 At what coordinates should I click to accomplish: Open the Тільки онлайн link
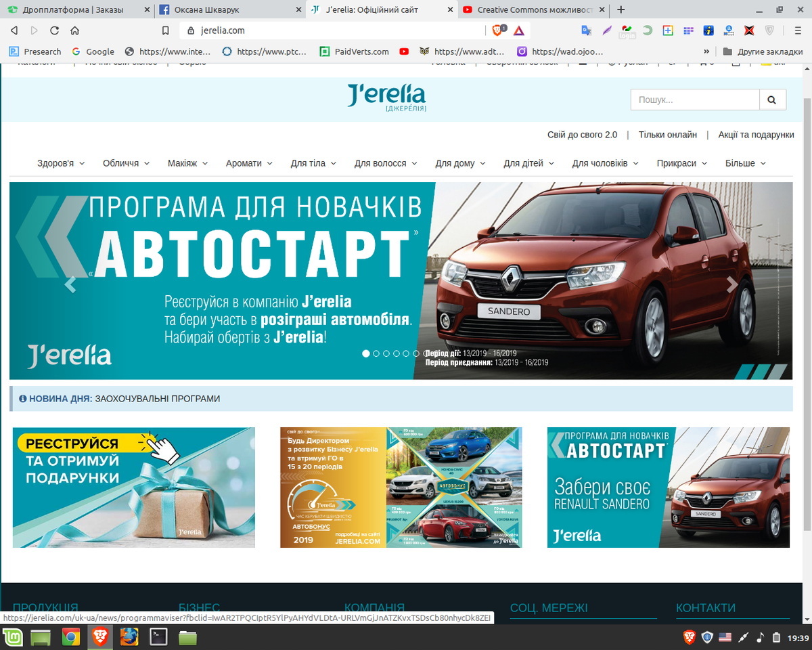point(667,135)
